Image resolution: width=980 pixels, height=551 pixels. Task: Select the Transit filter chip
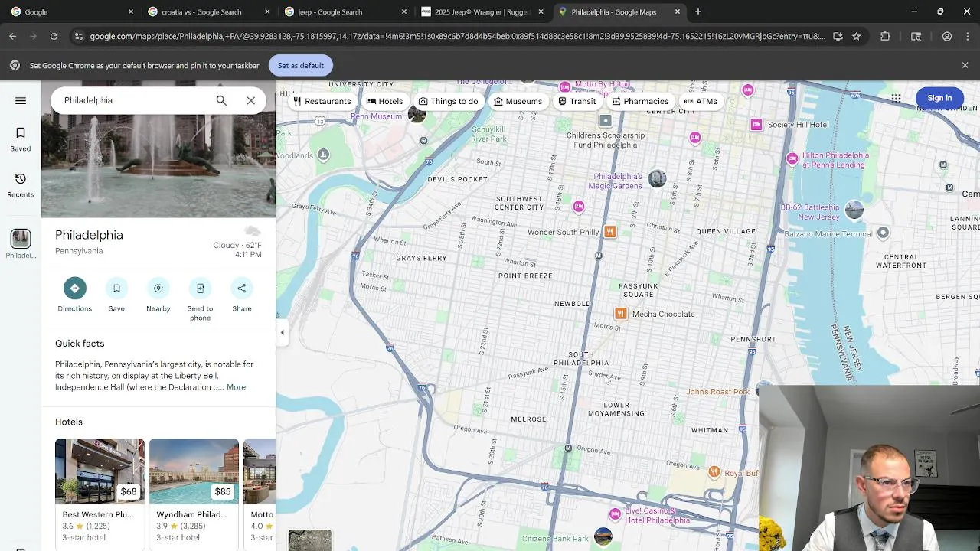coord(577,101)
